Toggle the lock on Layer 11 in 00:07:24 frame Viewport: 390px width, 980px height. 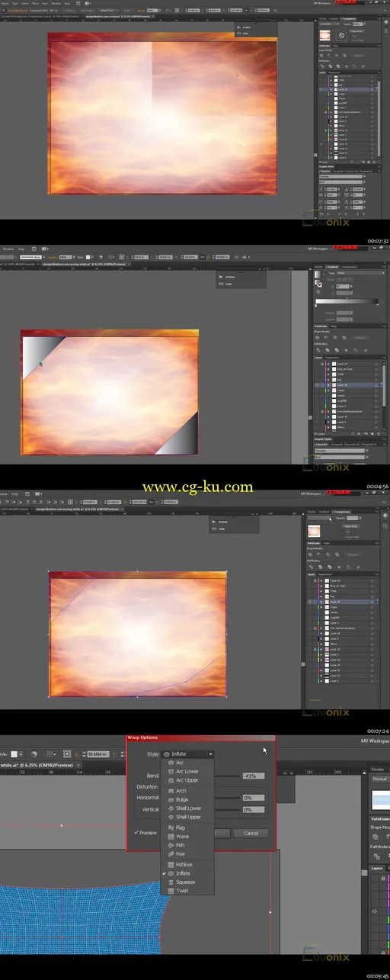point(315,650)
